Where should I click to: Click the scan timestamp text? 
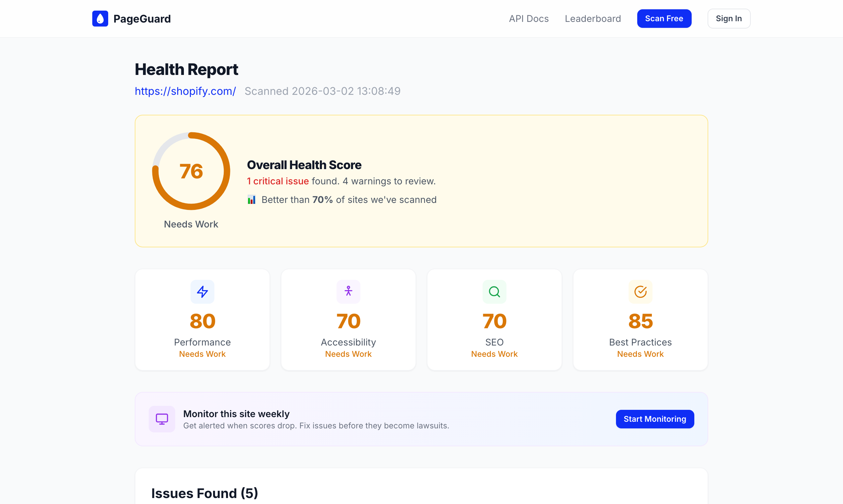[x=322, y=91]
